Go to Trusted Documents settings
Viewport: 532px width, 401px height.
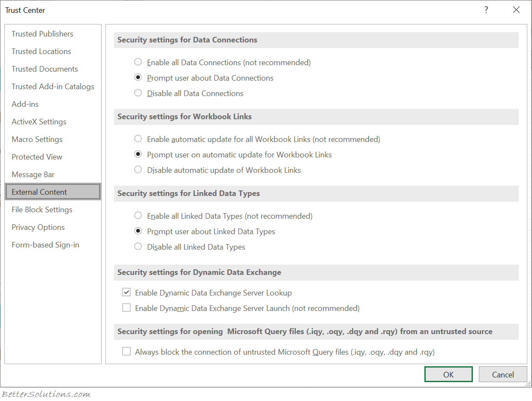[53, 69]
